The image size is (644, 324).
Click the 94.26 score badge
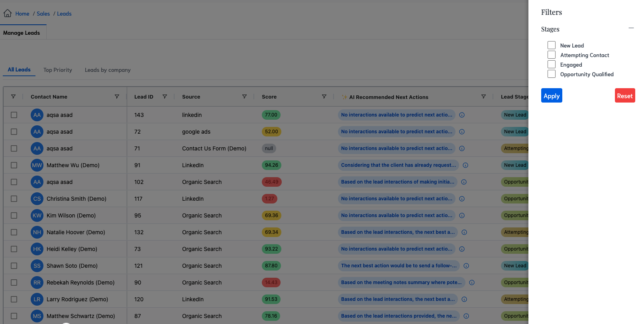click(x=271, y=165)
